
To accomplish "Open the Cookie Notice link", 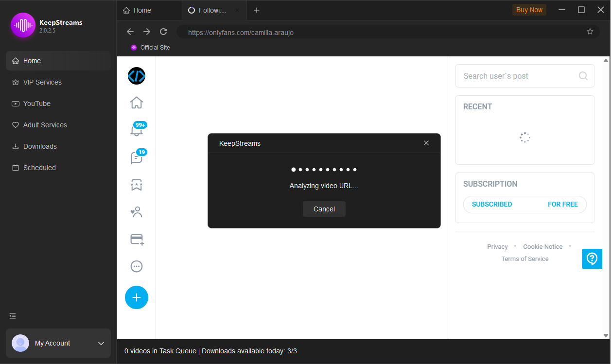I will (x=542, y=247).
